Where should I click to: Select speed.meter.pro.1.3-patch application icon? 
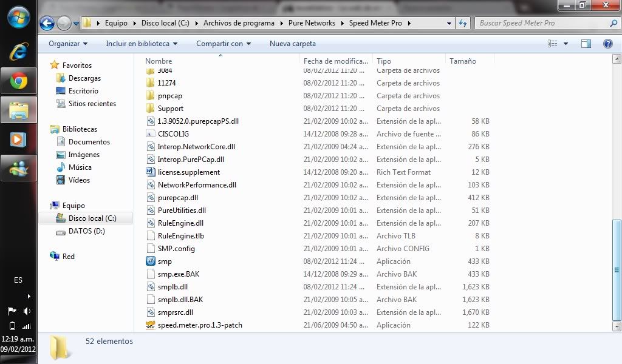[151, 325]
